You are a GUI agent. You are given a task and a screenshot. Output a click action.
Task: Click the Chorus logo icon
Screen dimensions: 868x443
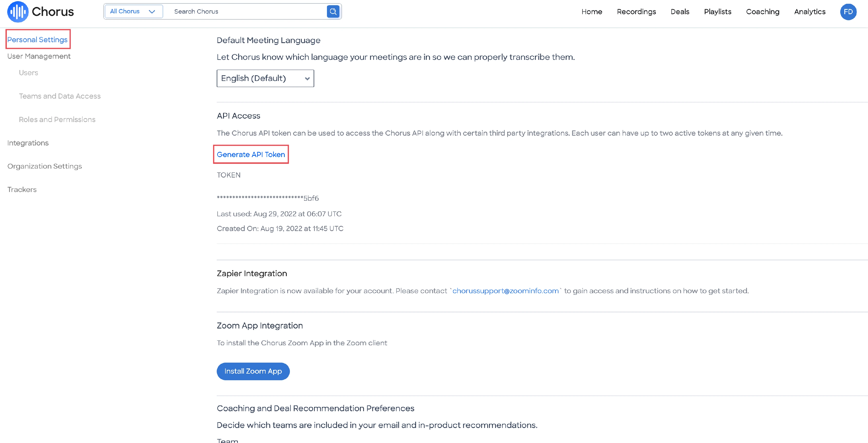18,12
